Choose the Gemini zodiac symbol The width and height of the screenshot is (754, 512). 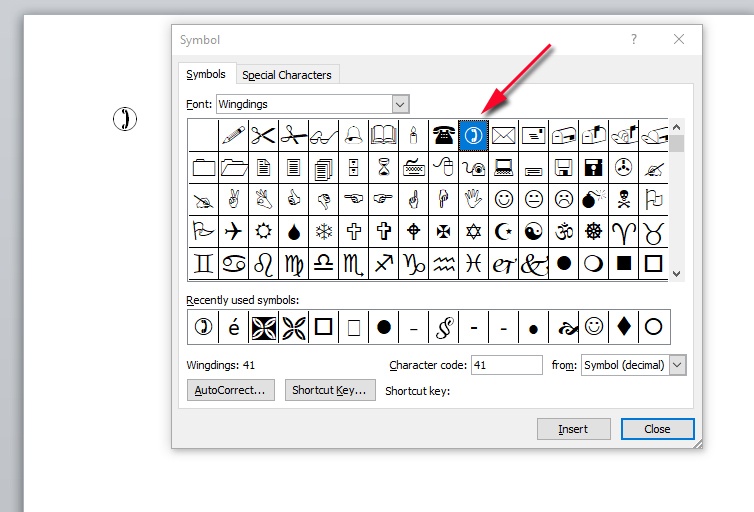(203, 263)
